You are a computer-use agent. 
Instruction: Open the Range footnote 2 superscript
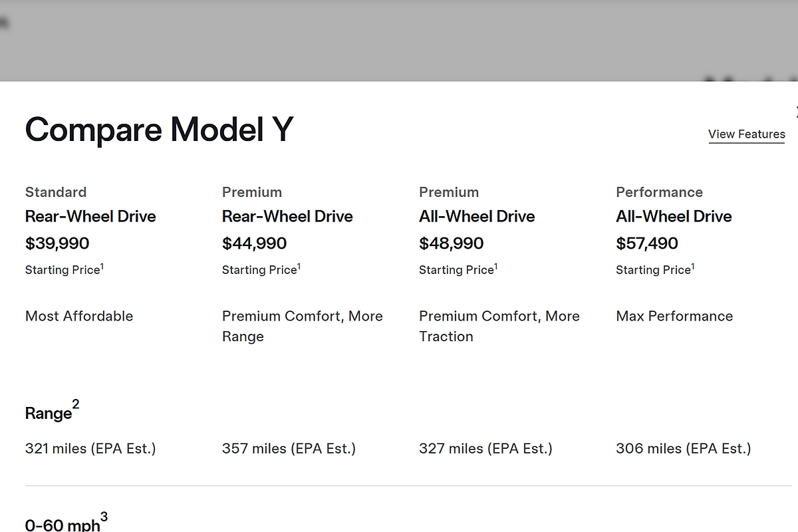tap(76, 404)
